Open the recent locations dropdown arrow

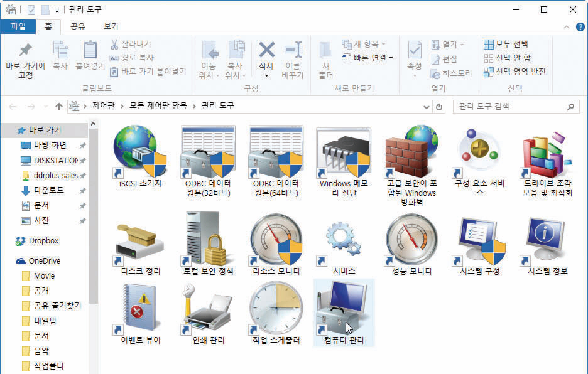(46, 107)
